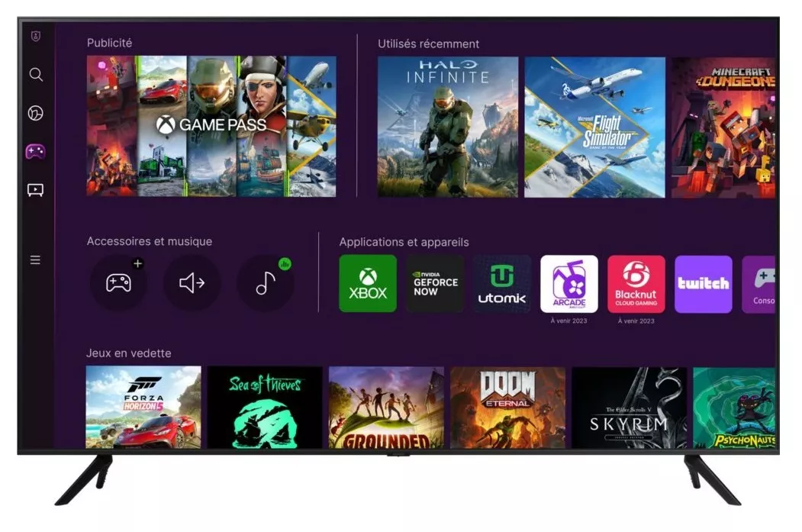Viewport: 802px width, 532px height.
Task: Launch the Xbox app tile
Action: (368, 283)
